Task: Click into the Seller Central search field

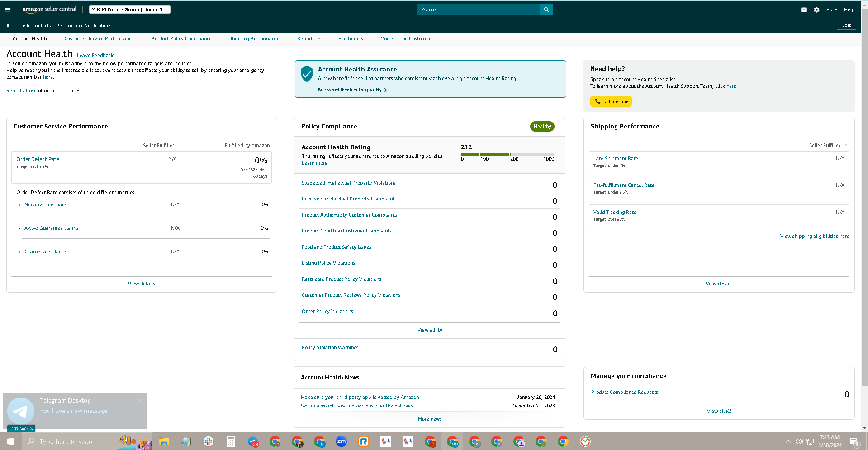Action: [x=478, y=9]
